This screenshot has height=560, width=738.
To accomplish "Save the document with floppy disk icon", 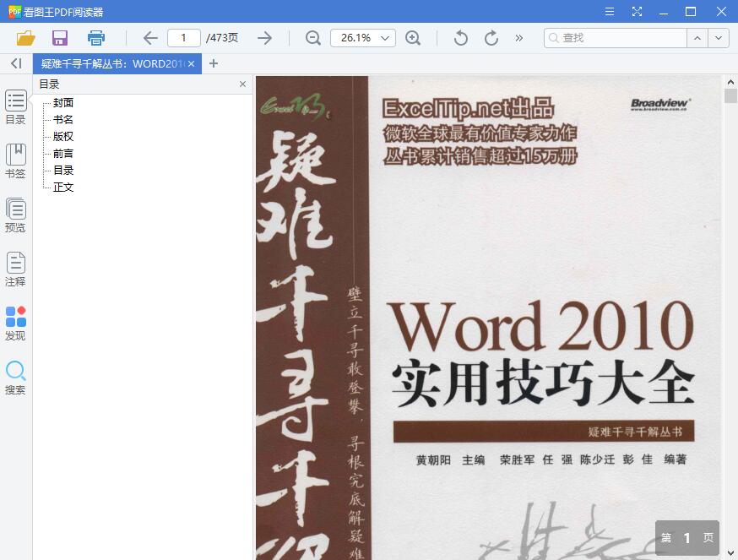I will (x=60, y=38).
